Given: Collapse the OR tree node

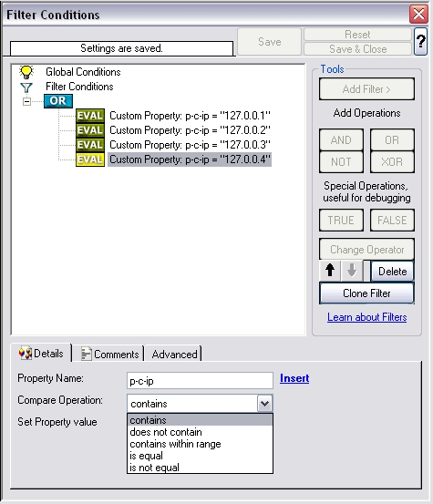Looking at the screenshot, I should click(x=27, y=101).
